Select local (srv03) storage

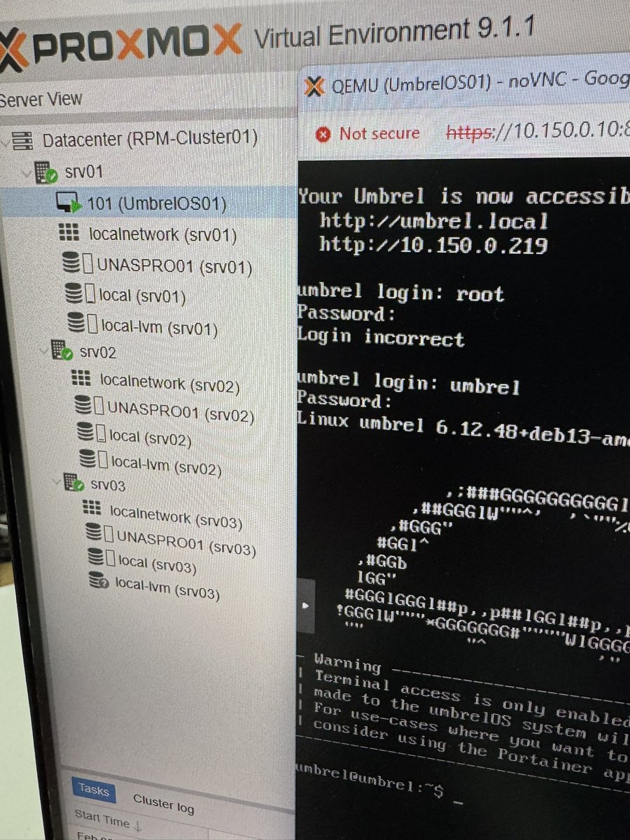[x=157, y=565]
